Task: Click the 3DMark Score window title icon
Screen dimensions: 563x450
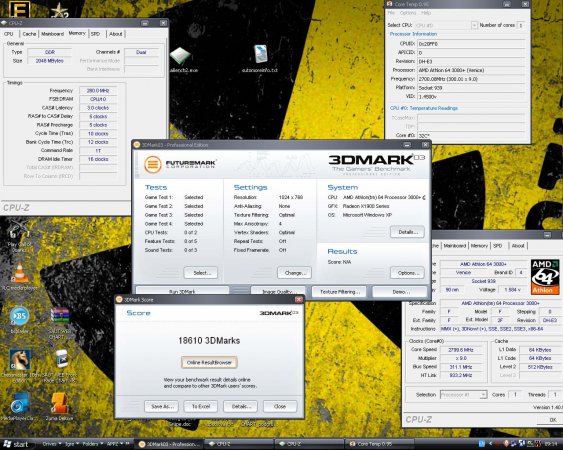Action: [119, 300]
